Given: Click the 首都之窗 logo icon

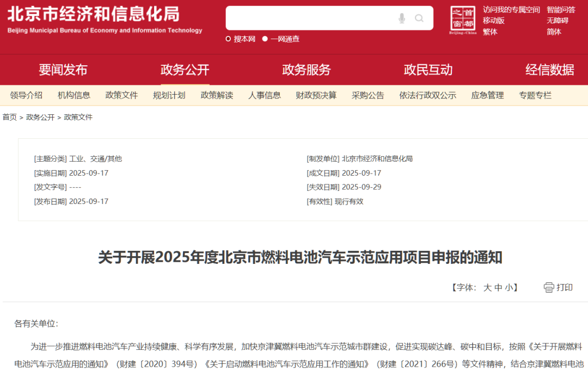Looking at the screenshot, I should pyautogui.click(x=463, y=20).
